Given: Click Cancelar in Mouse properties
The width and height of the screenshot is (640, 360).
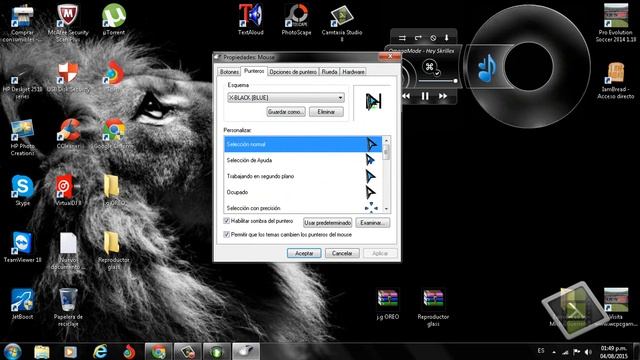Looking at the screenshot, I should [342, 253].
